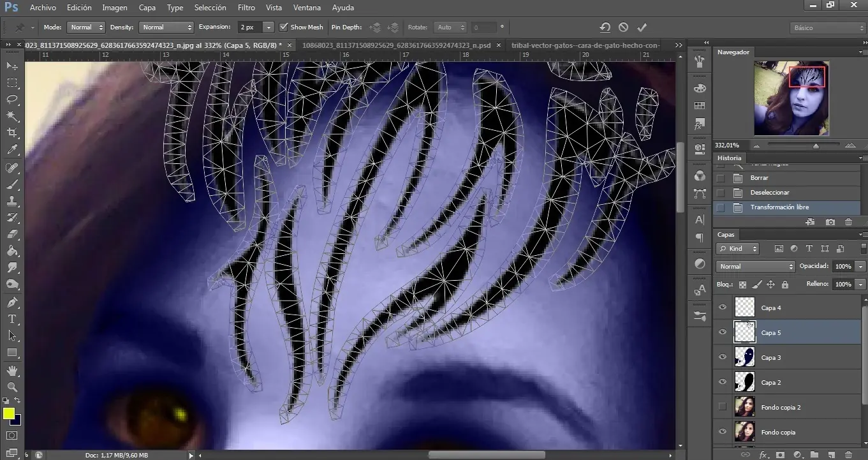This screenshot has width=868, height=460.
Task: Select the Zoom tool
Action: pyautogui.click(x=12, y=387)
